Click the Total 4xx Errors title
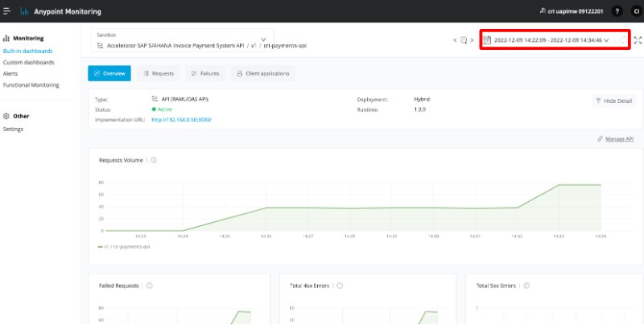Screen dimensions: 644x325 coord(309,286)
